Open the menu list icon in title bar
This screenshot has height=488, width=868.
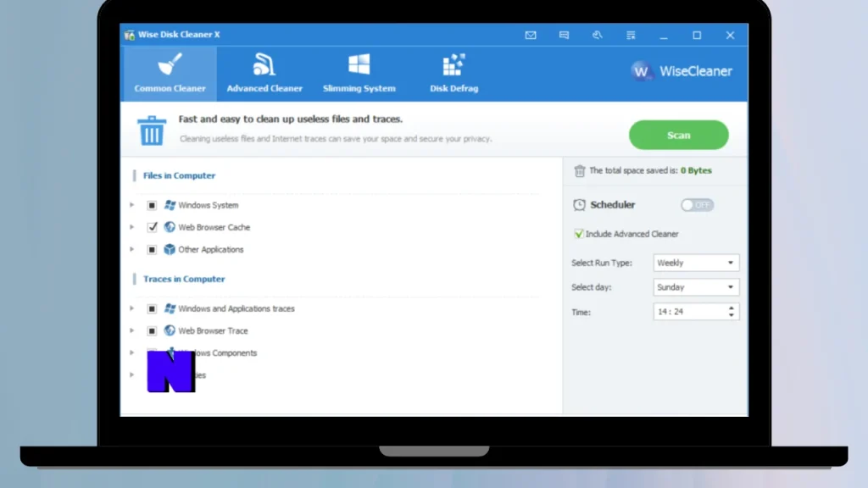pos(631,35)
